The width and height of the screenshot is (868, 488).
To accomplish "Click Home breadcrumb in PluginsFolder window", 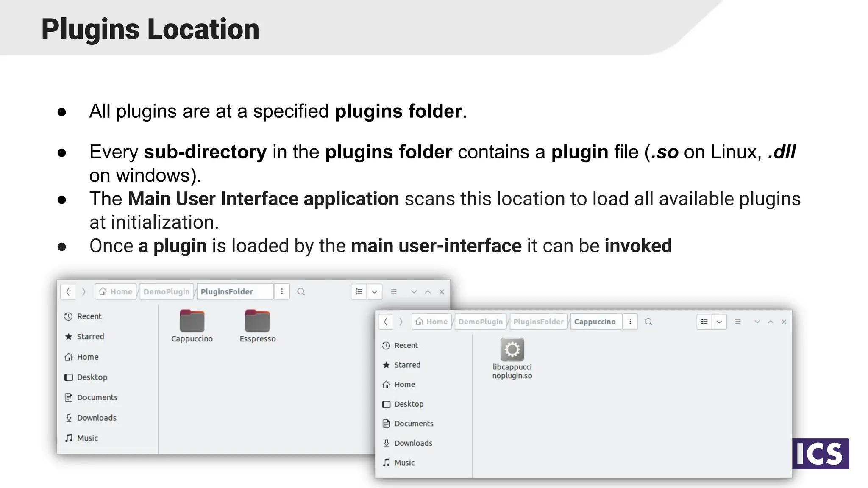I will tap(116, 291).
